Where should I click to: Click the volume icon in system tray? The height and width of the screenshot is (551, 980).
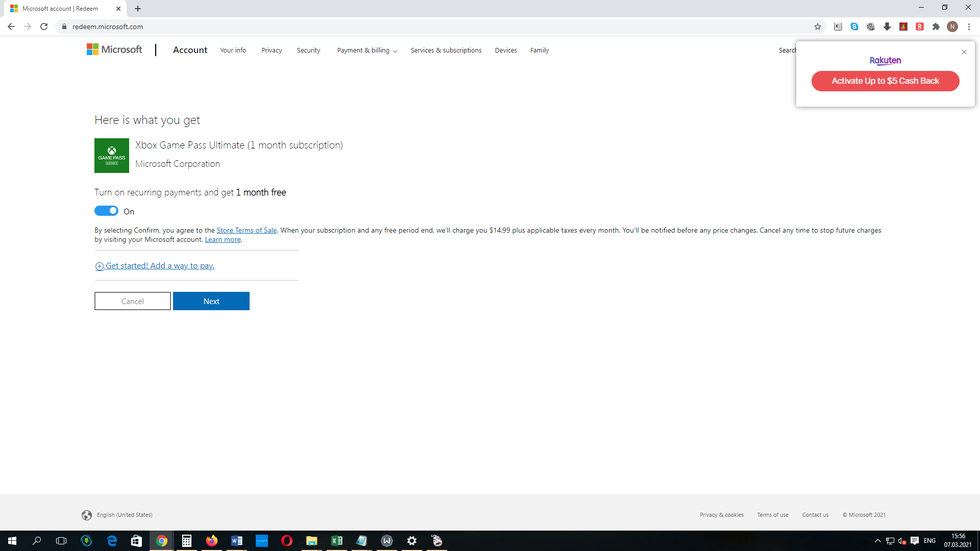[902, 541]
